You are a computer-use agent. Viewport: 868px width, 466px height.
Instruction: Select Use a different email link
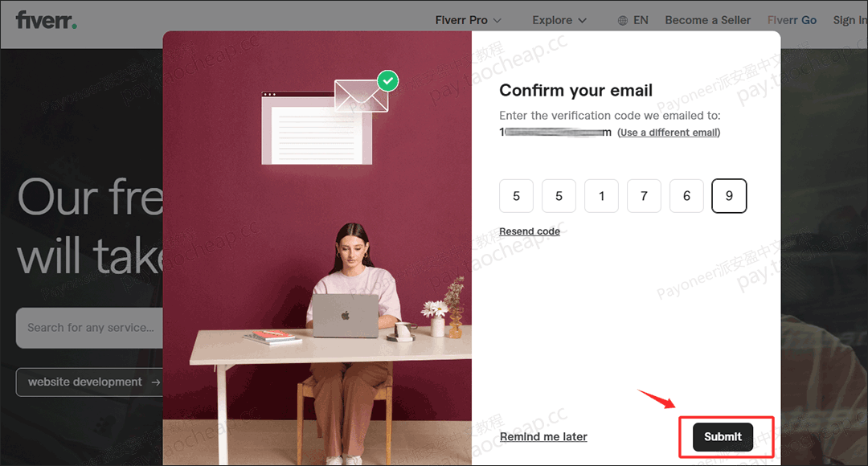[x=669, y=133]
